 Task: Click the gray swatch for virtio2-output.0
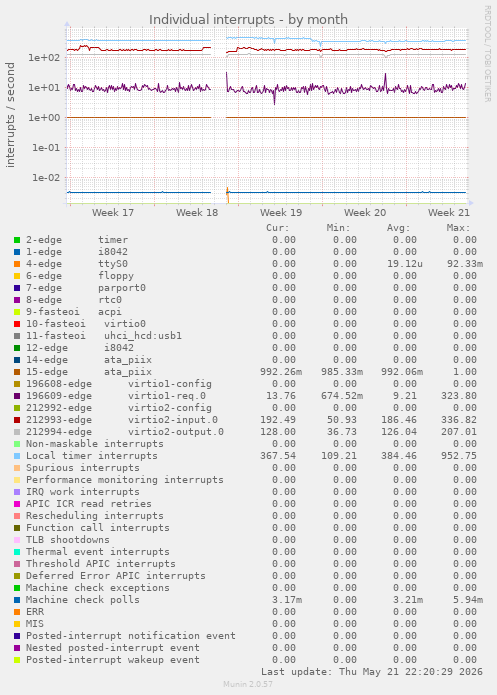click(17, 432)
